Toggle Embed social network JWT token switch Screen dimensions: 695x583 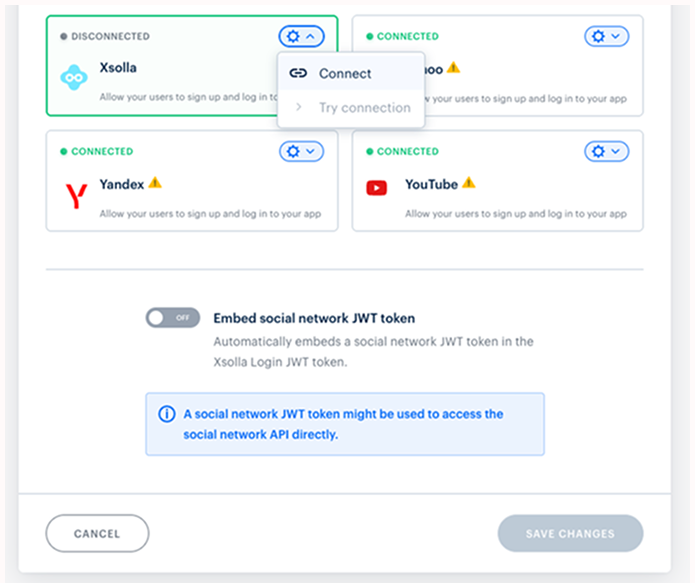tap(173, 317)
